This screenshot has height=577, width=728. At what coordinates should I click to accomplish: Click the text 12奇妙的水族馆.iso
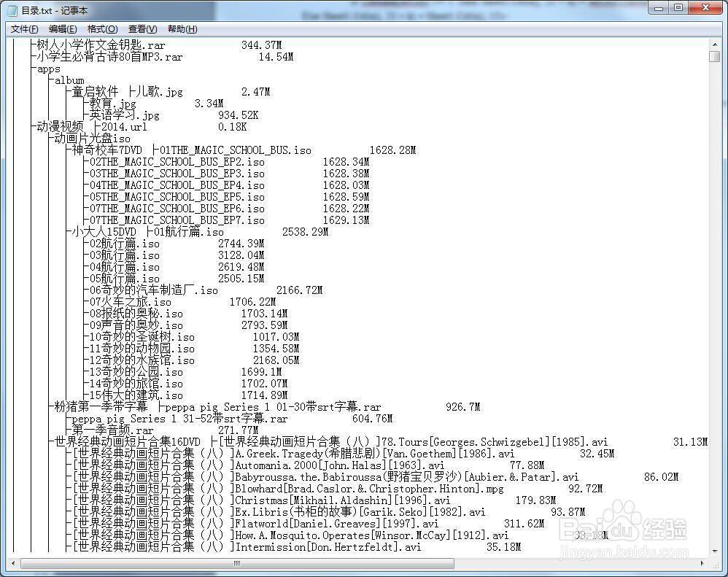pyautogui.click(x=142, y=360)
